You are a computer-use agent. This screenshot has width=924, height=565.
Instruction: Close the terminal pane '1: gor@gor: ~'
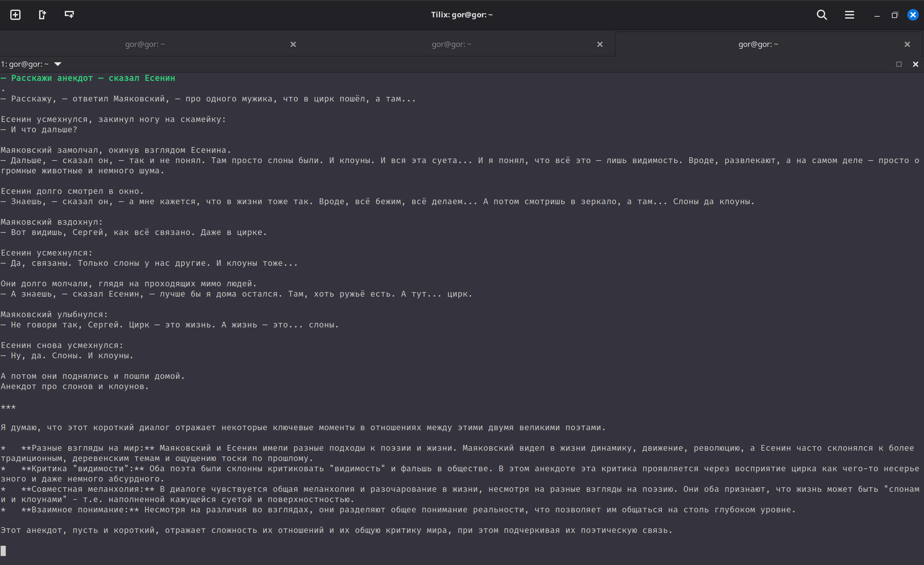[x=915, y=64]
